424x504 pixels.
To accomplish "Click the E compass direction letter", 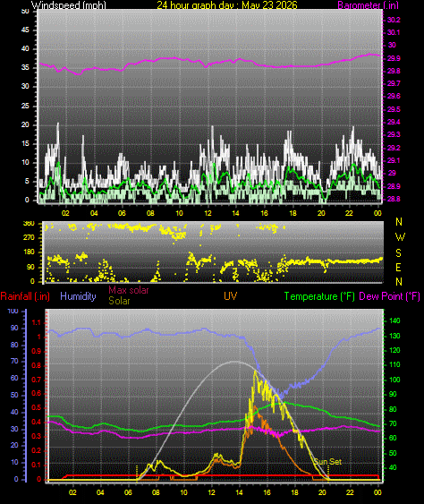I will click(x=398, y=267).
